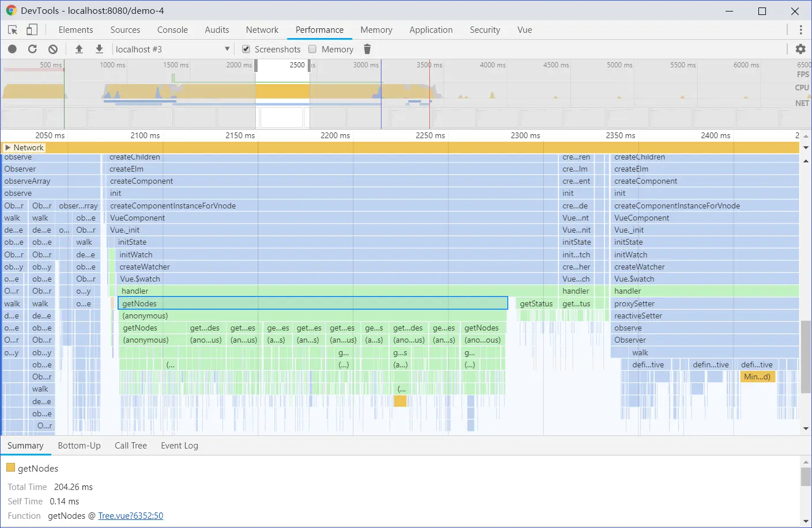Start recording with the record button
The width and height of the screenshot is (812, 528).
click(x=13, y=50)
